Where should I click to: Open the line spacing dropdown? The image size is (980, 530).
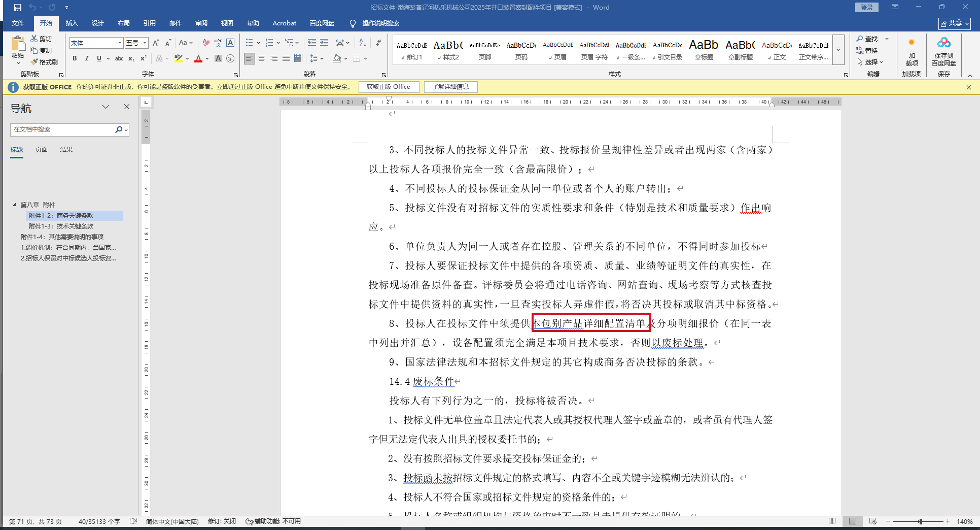(x=317, y=58)
